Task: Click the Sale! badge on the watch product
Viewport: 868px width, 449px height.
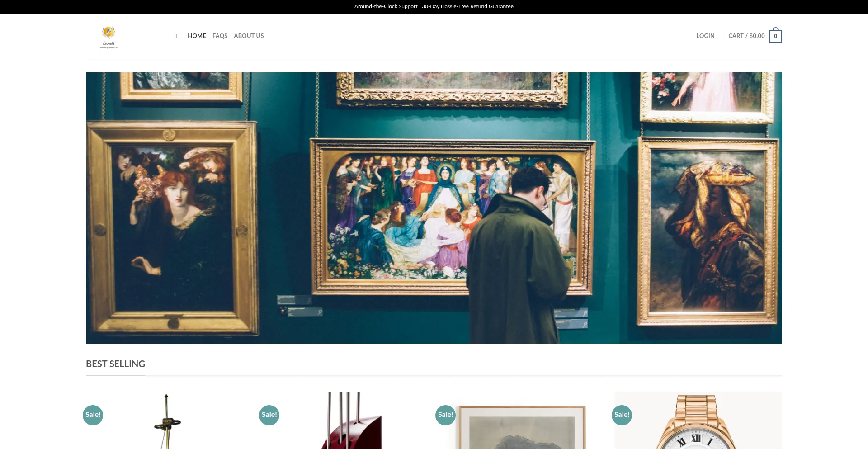Action: tap(622, 415)
